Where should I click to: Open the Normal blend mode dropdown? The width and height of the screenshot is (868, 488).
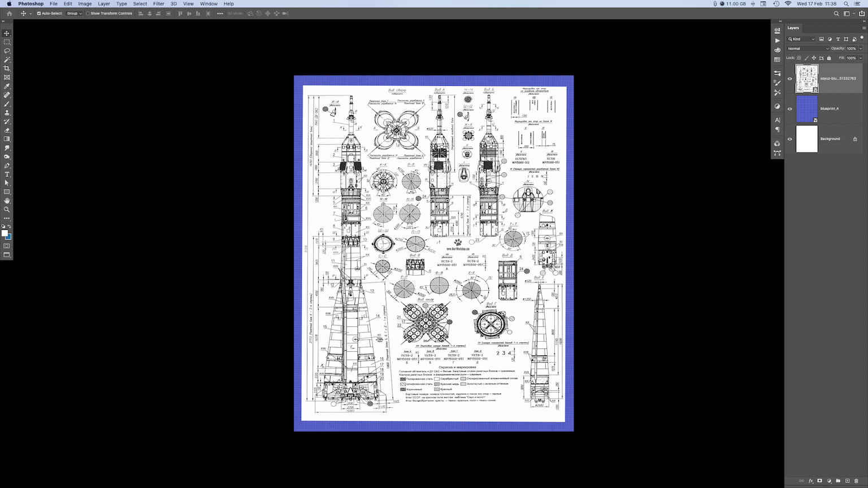click(x=808, y=49)
